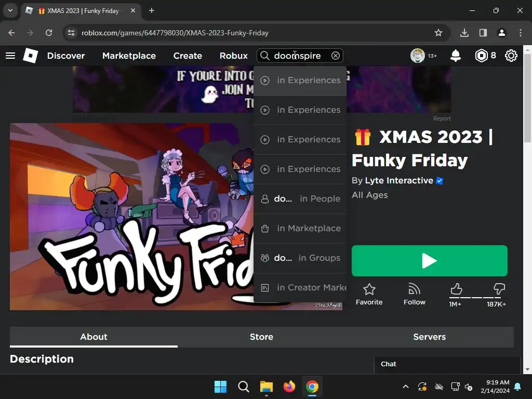Open the settings gear menu
The width and height of the screenshot is (532, 399).
point(511,56)
